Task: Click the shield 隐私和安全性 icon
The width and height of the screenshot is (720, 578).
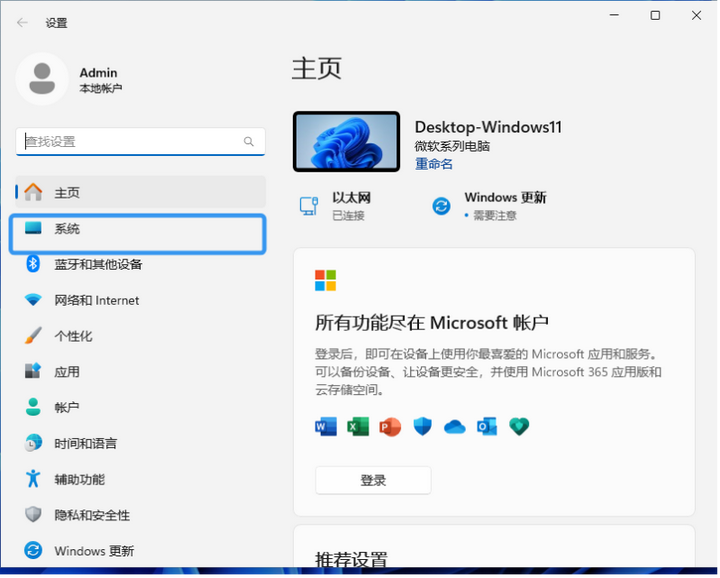Action: tap(33, 516)
